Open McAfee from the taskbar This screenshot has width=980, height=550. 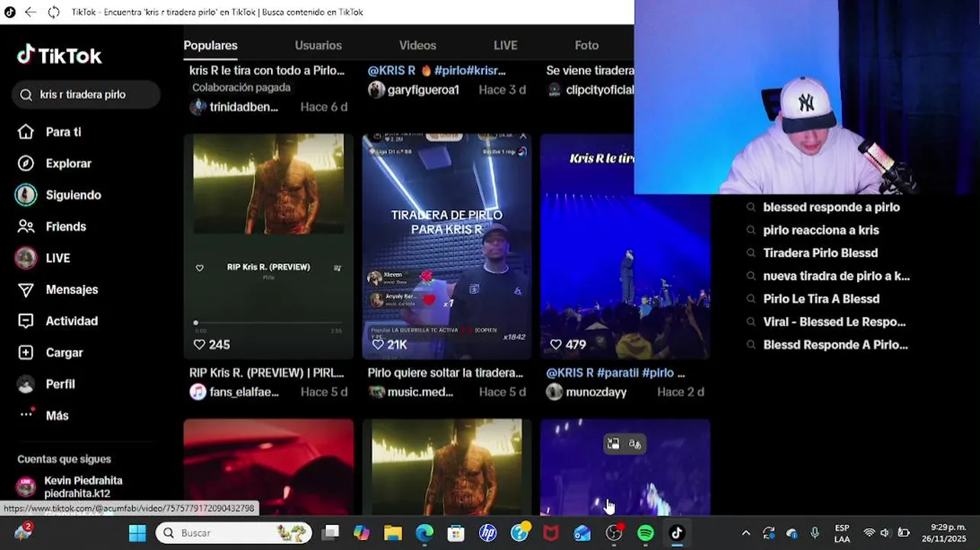tap(550, 532)
